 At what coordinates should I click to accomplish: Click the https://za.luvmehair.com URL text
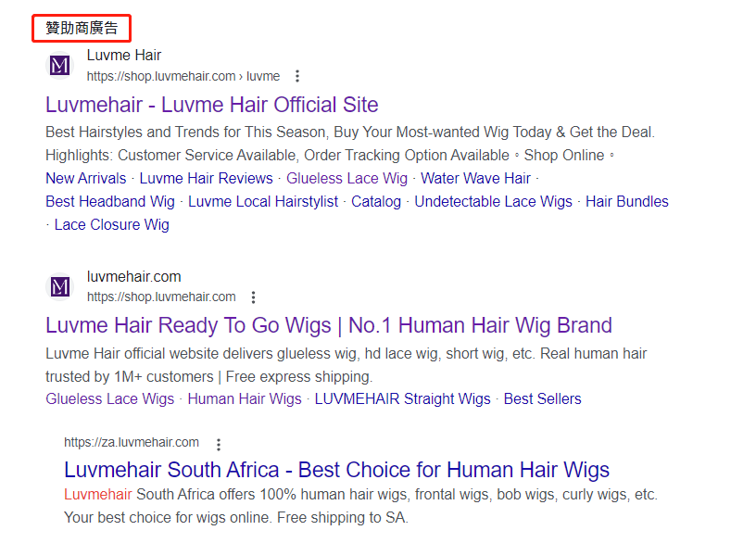coord(132,442)
